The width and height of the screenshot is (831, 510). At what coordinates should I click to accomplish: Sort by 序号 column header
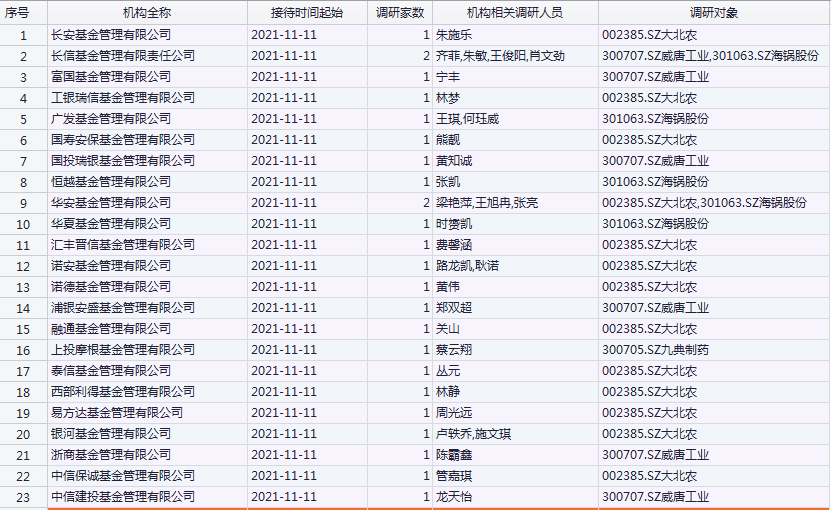click(23, 12)
